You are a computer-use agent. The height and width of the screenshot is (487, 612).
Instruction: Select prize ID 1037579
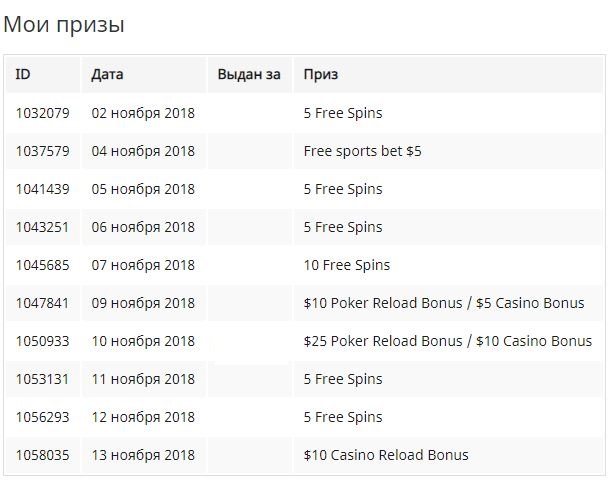pyautogui.click(x=43, y=151)
